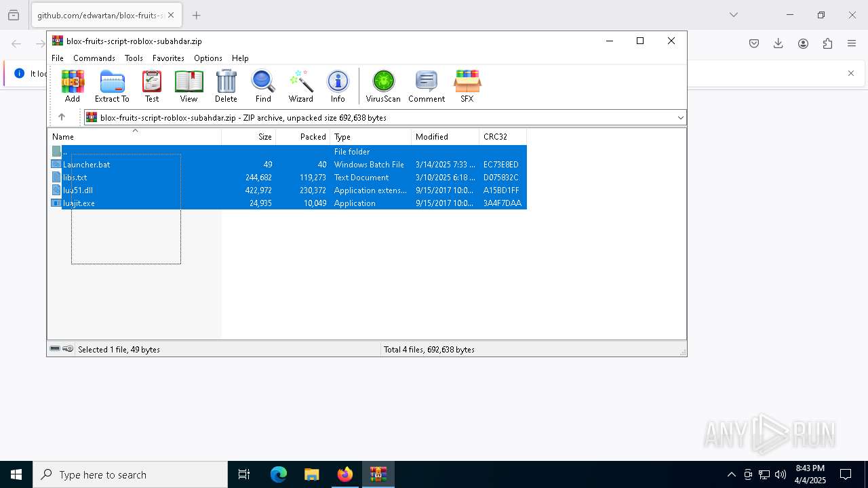This screenshot has width=868, height=488.
Task: Open Firefox account icon
Action: point(803,43)
